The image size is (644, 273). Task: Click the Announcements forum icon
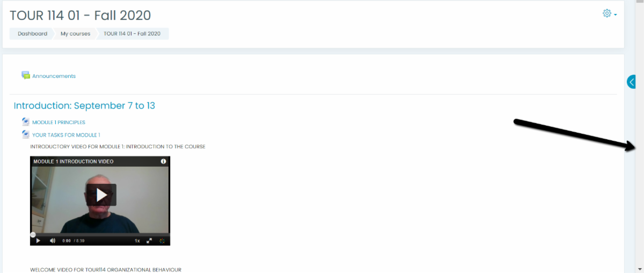(x=26, y=76)
